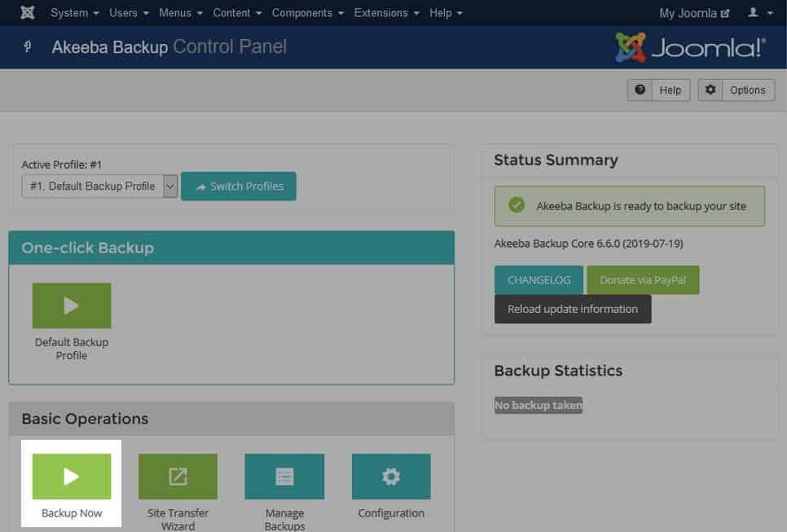Click Donate via PayPal button

tap(643, 280)
